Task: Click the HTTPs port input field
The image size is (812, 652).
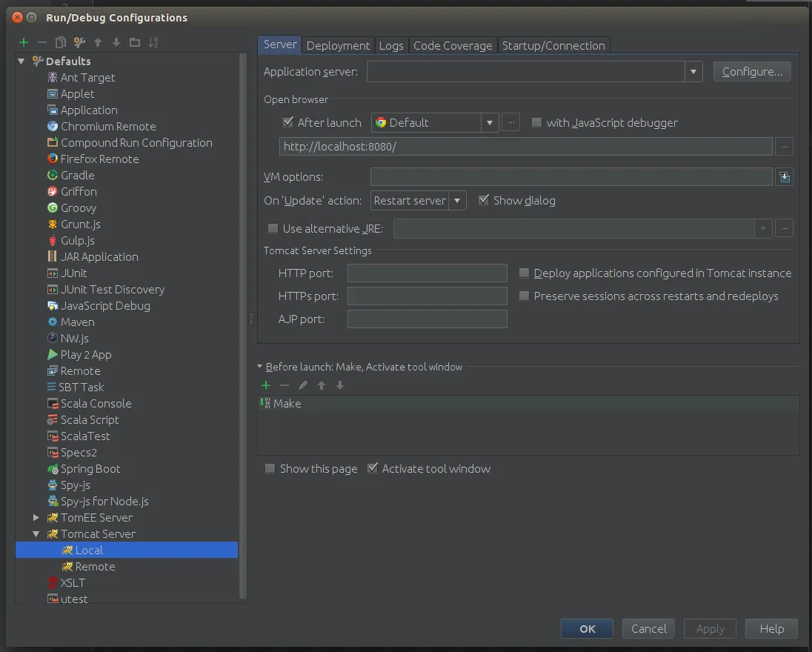Action: point(427,296)
